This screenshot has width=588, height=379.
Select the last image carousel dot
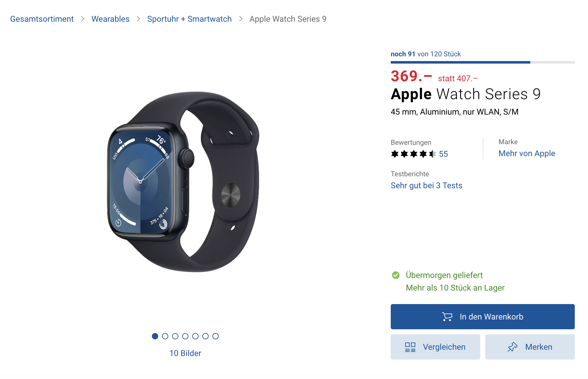(216, 336)
